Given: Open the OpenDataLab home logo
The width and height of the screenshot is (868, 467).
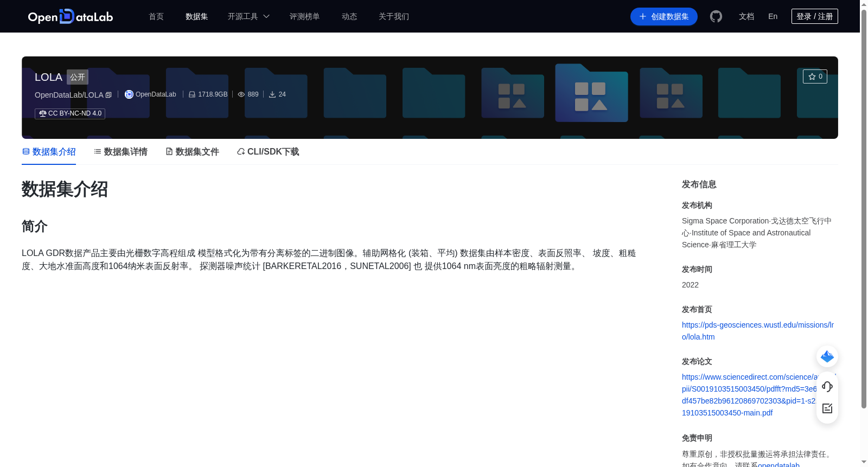Looking at the screenshot, I should click(x=71, y=16).
